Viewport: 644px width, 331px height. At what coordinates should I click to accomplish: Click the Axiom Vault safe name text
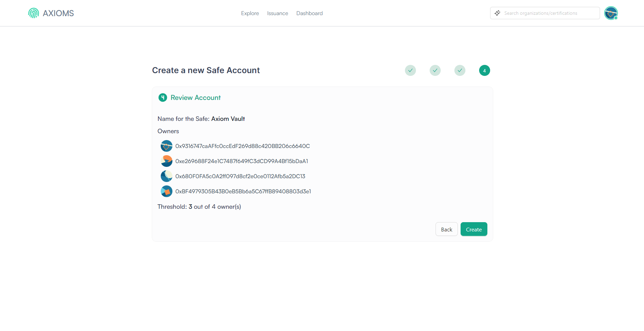click(228, 118)
